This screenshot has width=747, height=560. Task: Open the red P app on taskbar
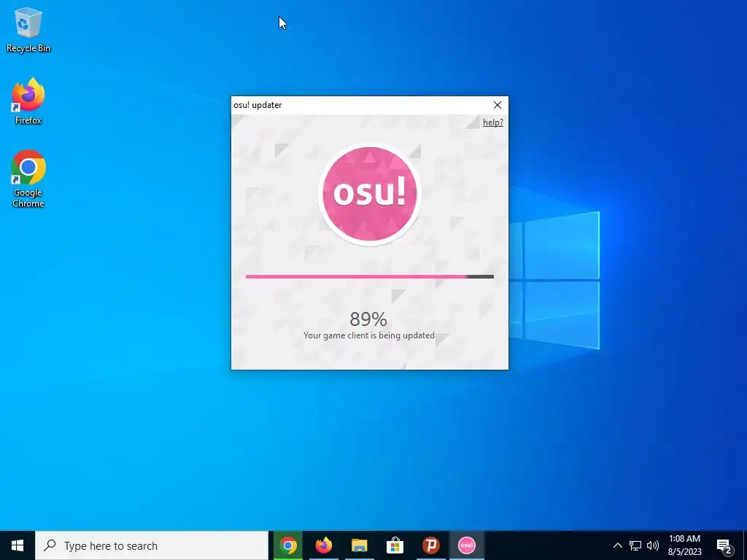point(430,545)
